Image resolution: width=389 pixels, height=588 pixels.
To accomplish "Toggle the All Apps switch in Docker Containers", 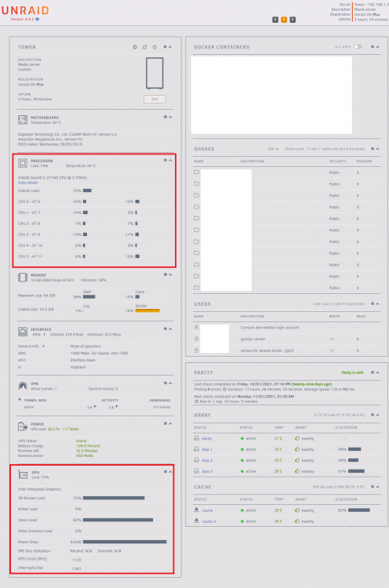I will [358, 47].
